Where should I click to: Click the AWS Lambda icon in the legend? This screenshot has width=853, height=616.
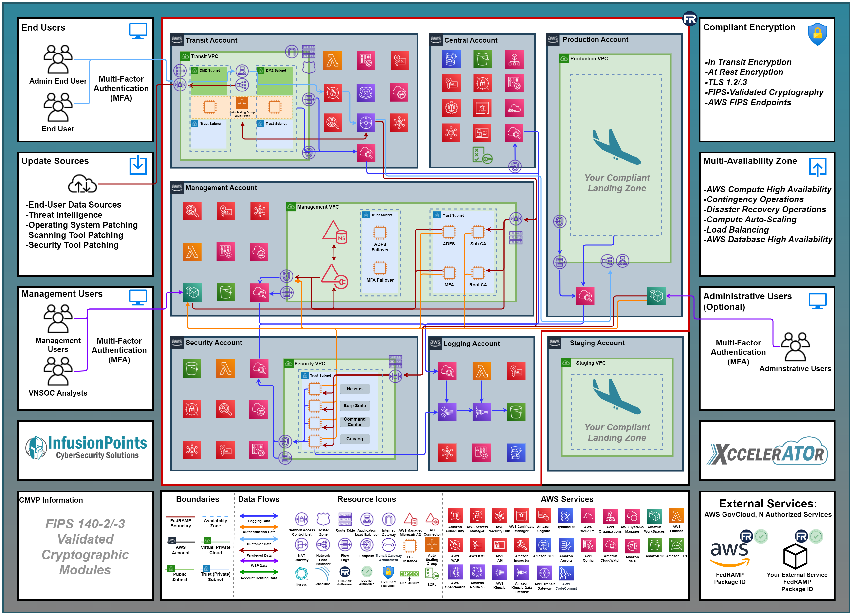(x=677, y=516)
